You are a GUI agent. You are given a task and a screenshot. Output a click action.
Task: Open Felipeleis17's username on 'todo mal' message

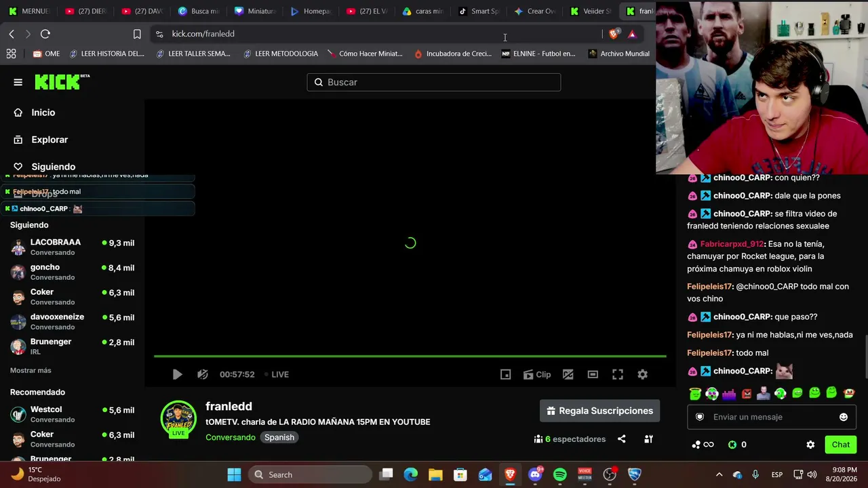(x=709, y=353)
